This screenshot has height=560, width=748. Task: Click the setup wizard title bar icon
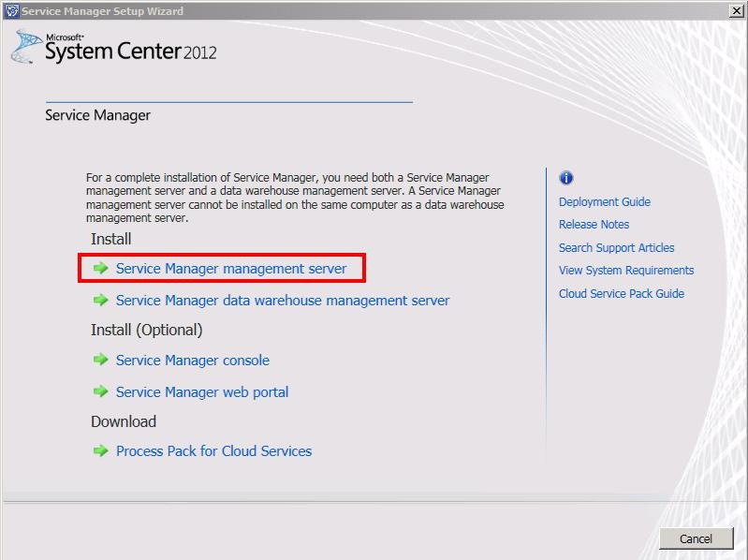11,11
